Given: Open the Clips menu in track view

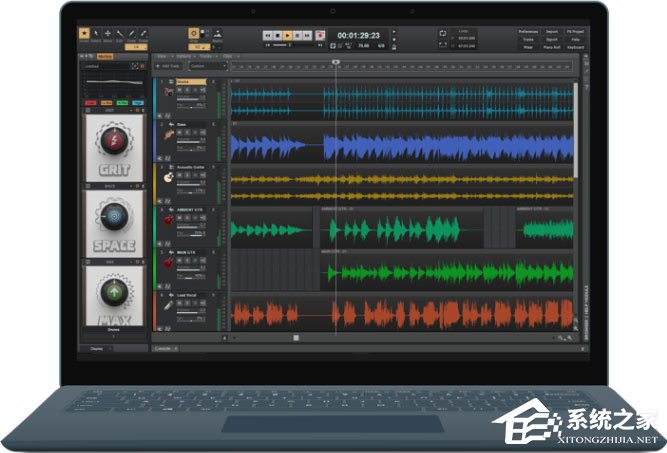Looking at the screenshot, I should (x=228, y=56).
